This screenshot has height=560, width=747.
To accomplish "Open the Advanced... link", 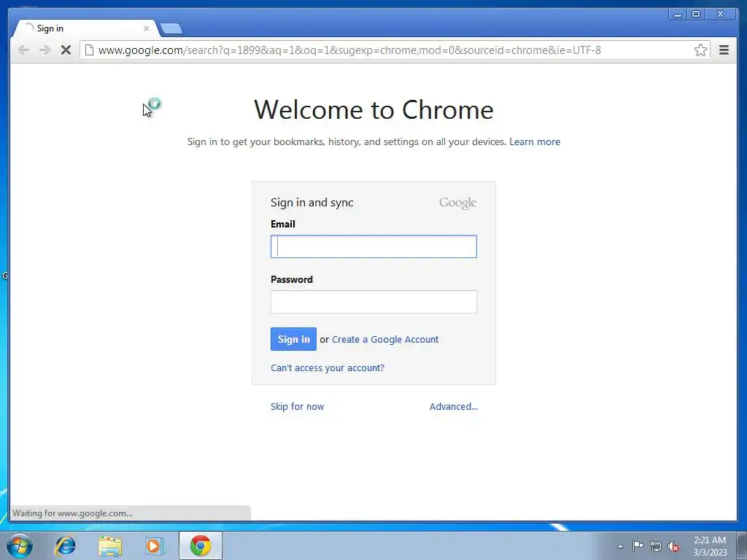I will point(454,407).
